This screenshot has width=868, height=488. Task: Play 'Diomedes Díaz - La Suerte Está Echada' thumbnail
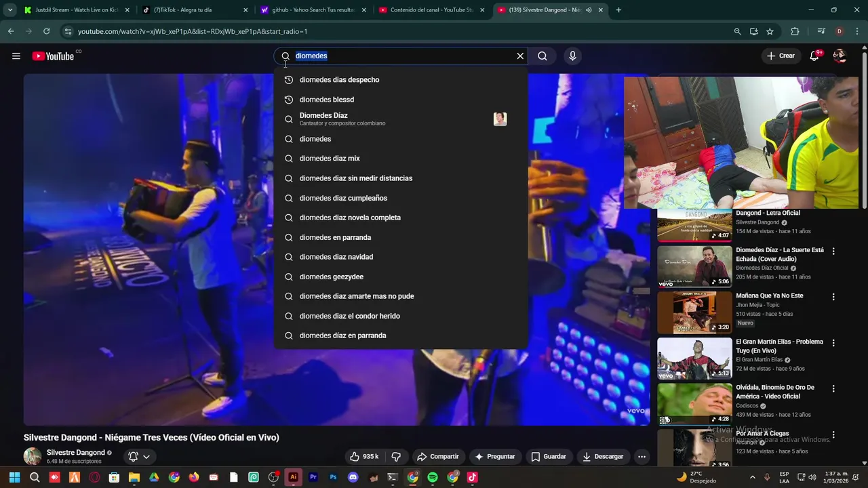694,266
